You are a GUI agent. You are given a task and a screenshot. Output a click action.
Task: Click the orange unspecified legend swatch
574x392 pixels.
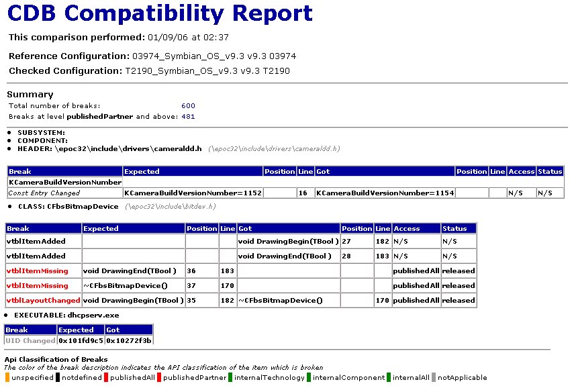click(x=7, y=377)
